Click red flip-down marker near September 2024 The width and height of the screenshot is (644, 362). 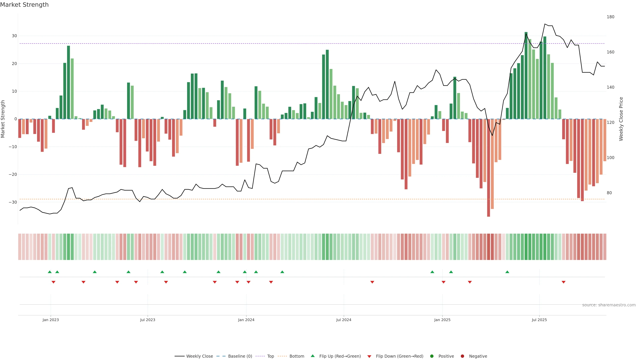(x=372, y=282)
